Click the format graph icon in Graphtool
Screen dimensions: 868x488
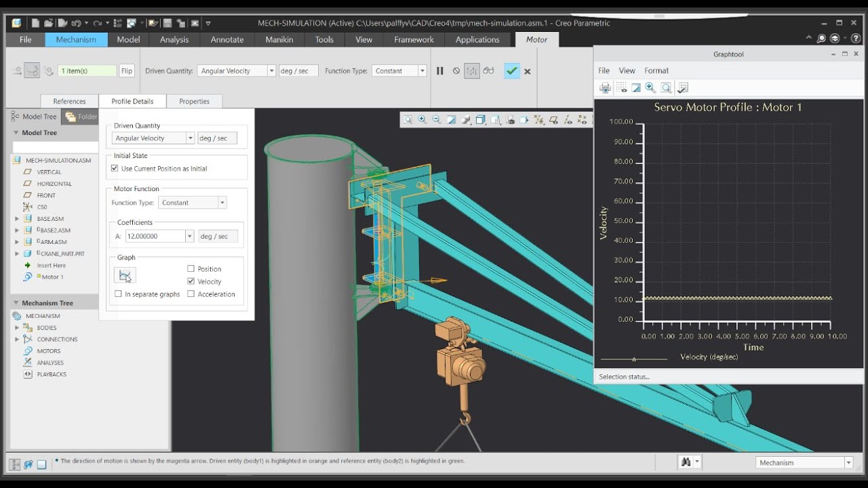683,87
